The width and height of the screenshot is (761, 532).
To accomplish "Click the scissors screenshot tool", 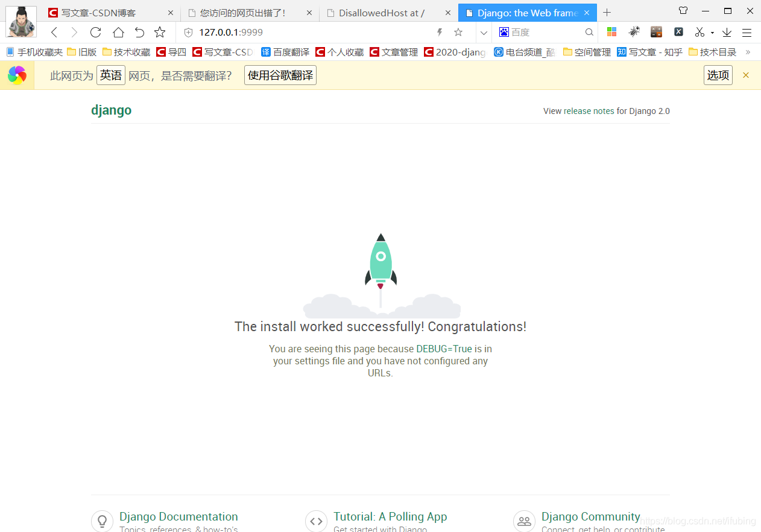I will [x=699, y=33].
